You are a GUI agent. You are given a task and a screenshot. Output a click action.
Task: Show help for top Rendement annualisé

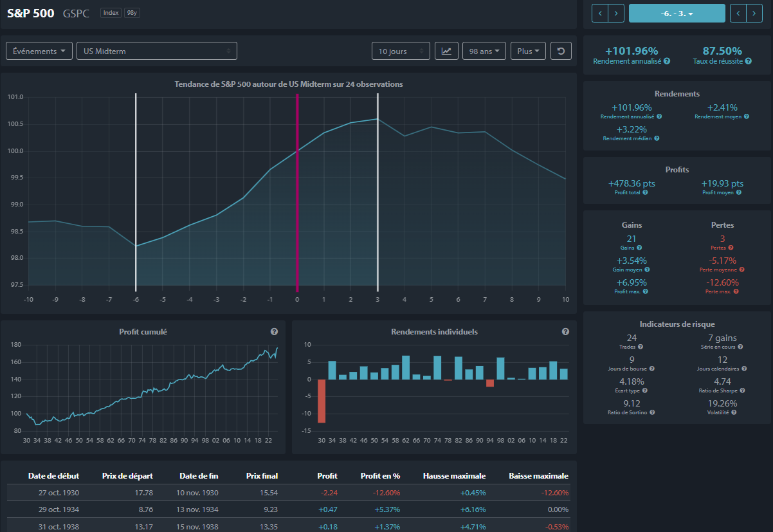point(667,61)
